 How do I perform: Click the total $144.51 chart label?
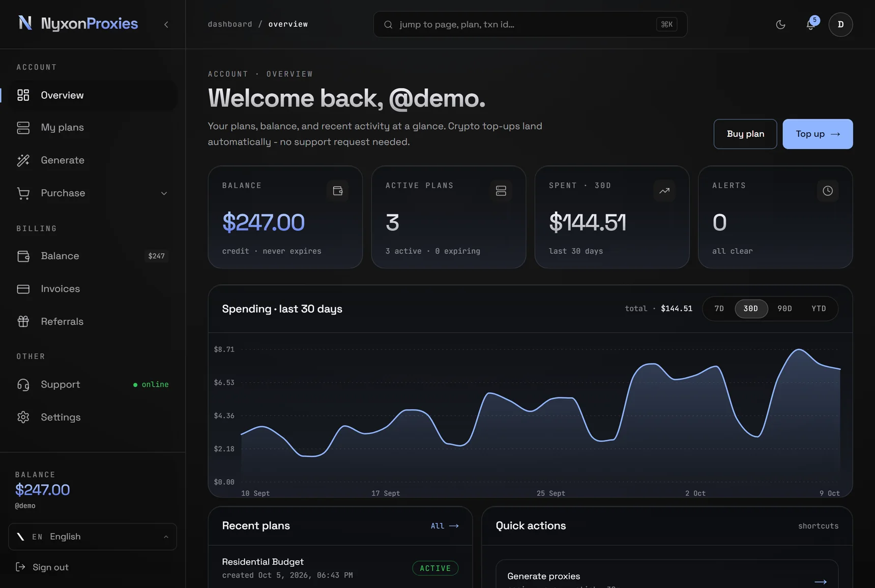click(x=658, y=309)
